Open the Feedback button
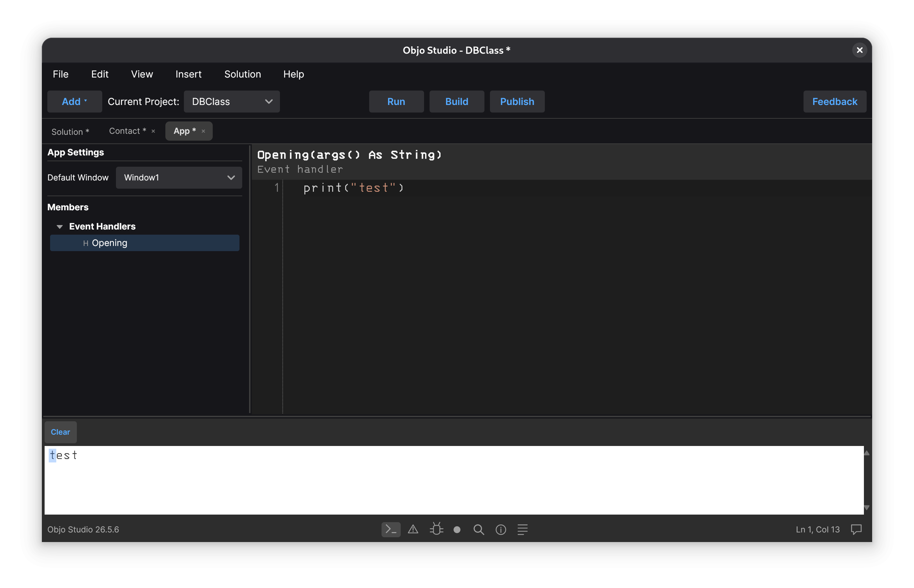This screenshot has height=588, width=914. coord(835,102)
